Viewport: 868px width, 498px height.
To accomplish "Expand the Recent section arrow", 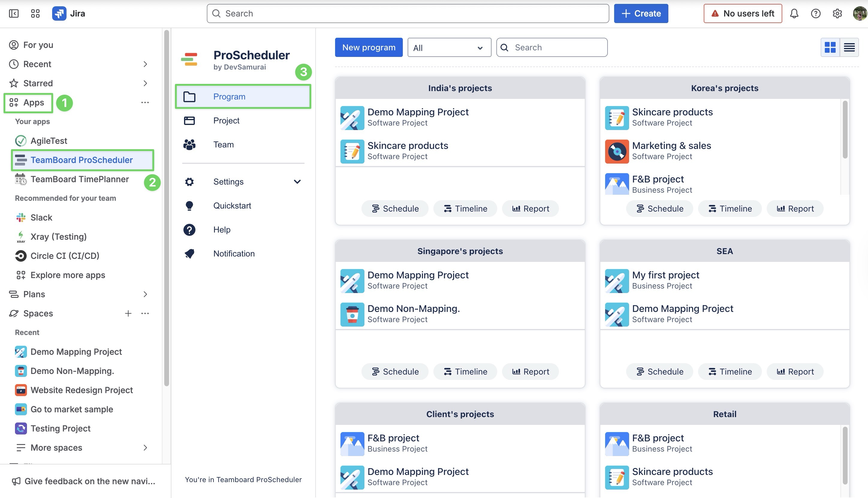I will [145, 64].
